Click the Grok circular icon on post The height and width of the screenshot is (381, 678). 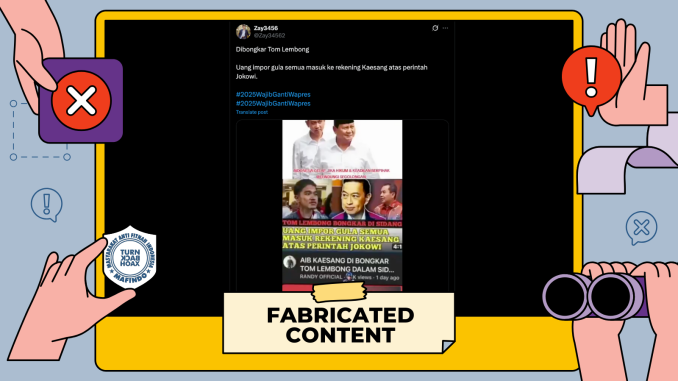[435, 28]
